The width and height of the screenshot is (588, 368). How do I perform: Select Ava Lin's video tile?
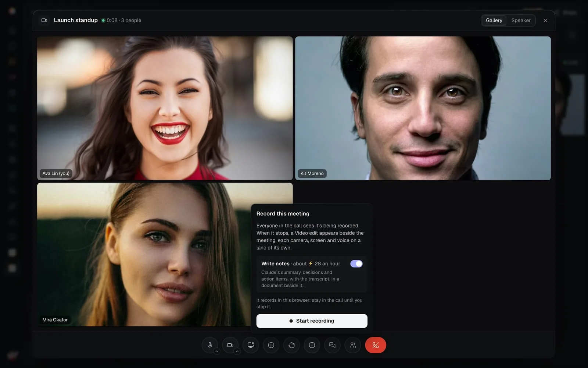pyautogui.click(x=165, y=108)
